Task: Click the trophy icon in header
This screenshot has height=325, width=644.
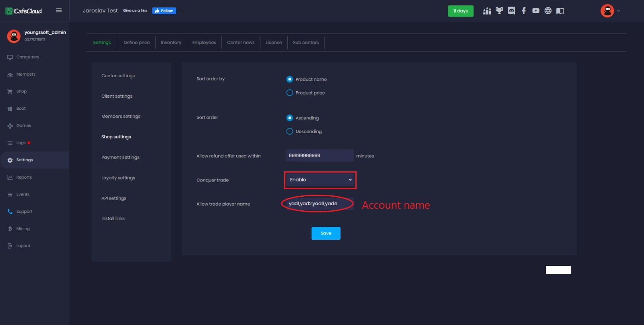Action: pos(499,11)
